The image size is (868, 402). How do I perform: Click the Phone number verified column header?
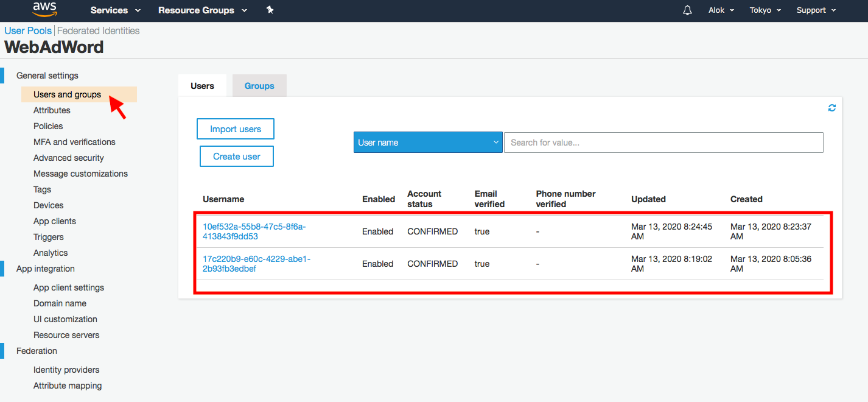[565, 199]
